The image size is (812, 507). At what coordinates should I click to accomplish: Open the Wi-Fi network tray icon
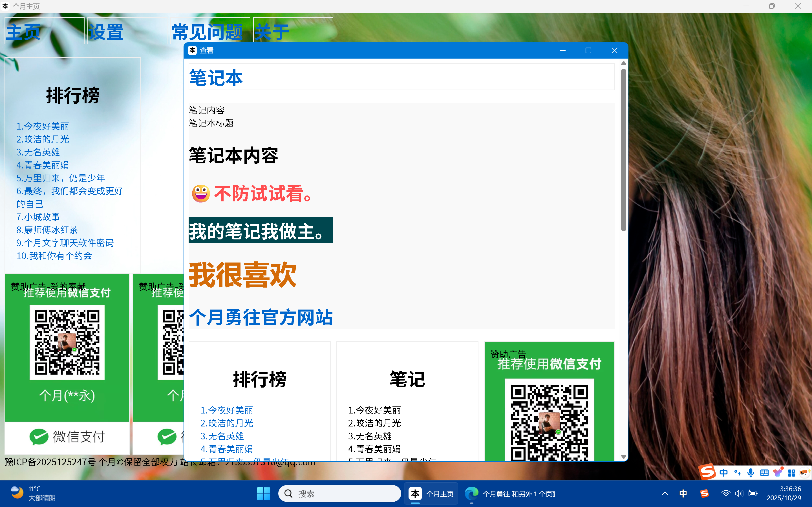coord(725,493)
